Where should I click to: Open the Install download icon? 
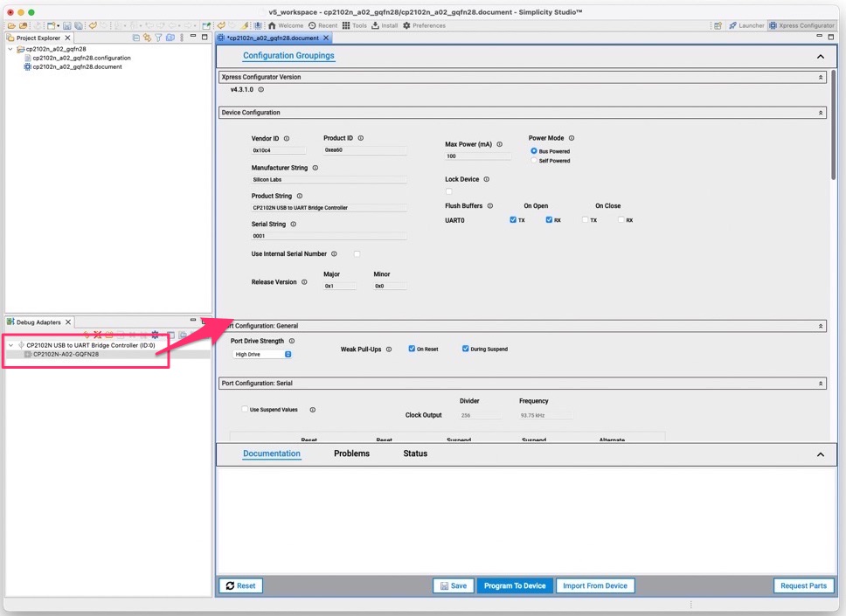375,25
